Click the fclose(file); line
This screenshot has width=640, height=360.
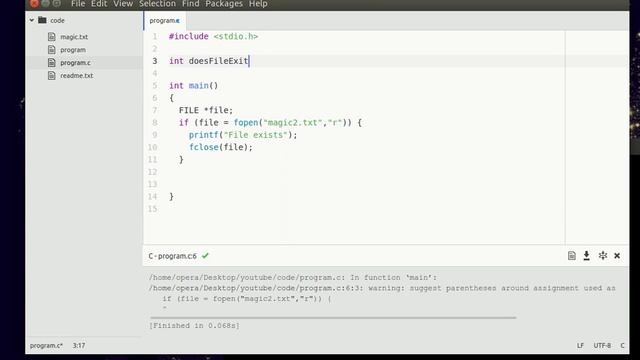click(221, 147)
